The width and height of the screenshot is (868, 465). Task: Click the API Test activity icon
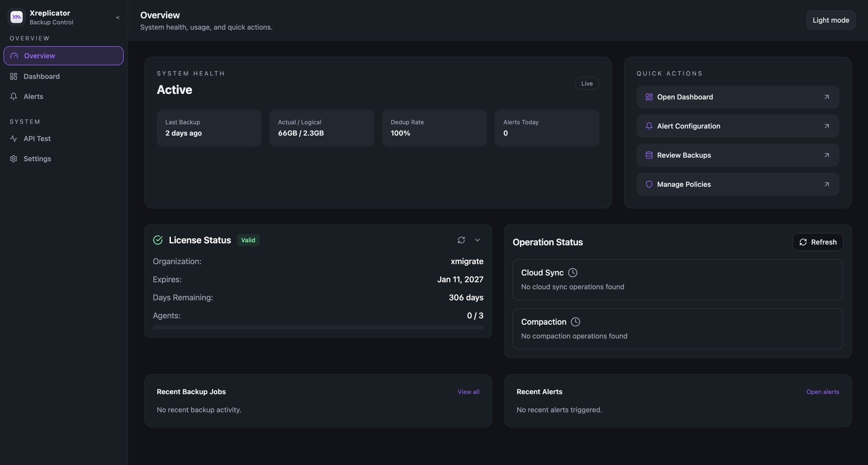14,138
